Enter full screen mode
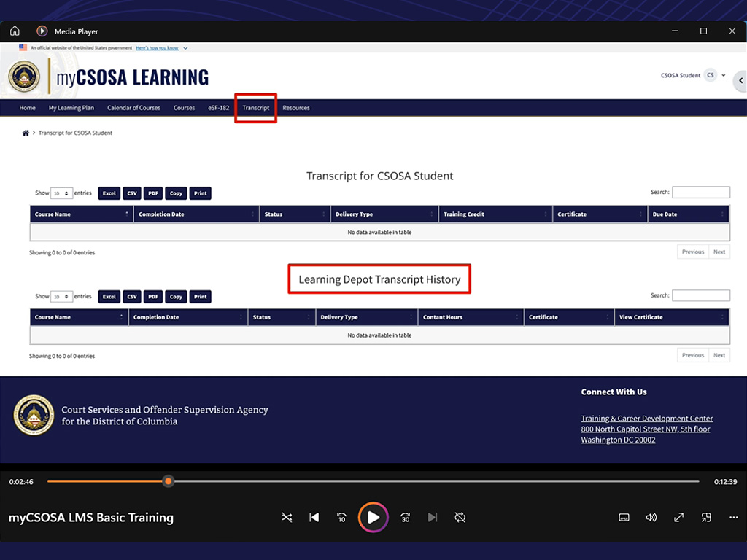The image size is (747, 560). (678, 518)
